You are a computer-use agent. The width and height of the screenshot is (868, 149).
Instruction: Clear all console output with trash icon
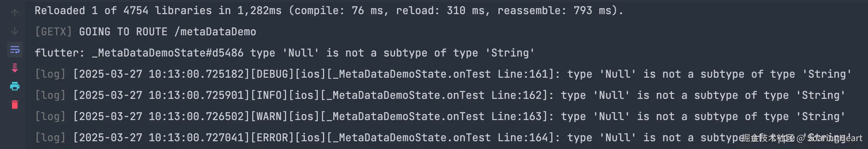point(15,105)
